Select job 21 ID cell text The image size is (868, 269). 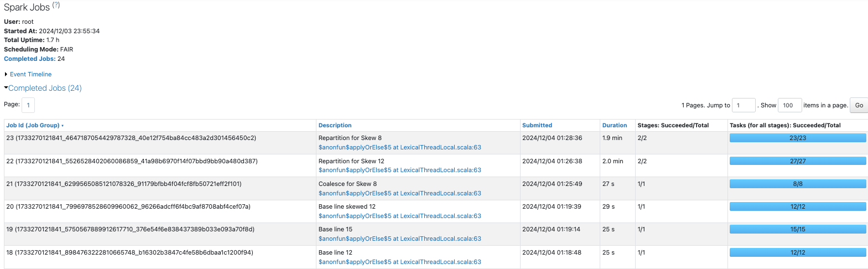pyautogui.click(x=124, y=184)
